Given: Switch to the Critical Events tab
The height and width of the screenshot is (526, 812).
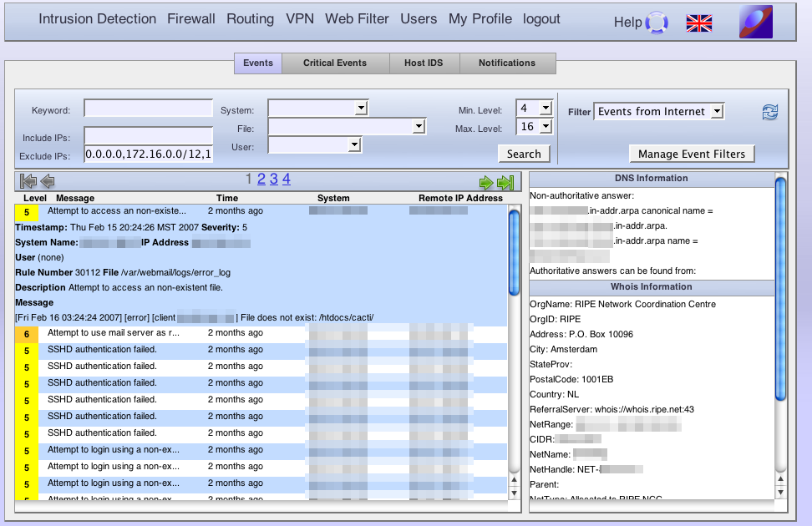Looking at the screenshot, I should [335, 63].
